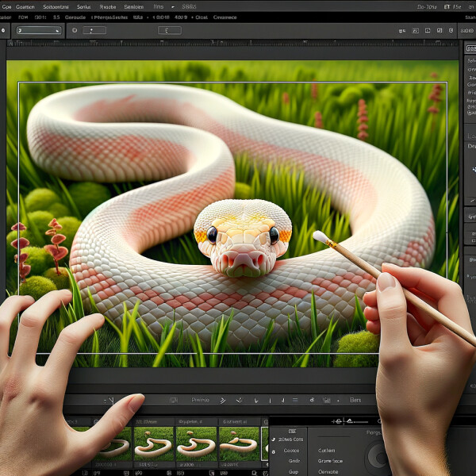
Task: Select the fourth snake thumbnail in the filmstrip
Action: click(240, 445)
